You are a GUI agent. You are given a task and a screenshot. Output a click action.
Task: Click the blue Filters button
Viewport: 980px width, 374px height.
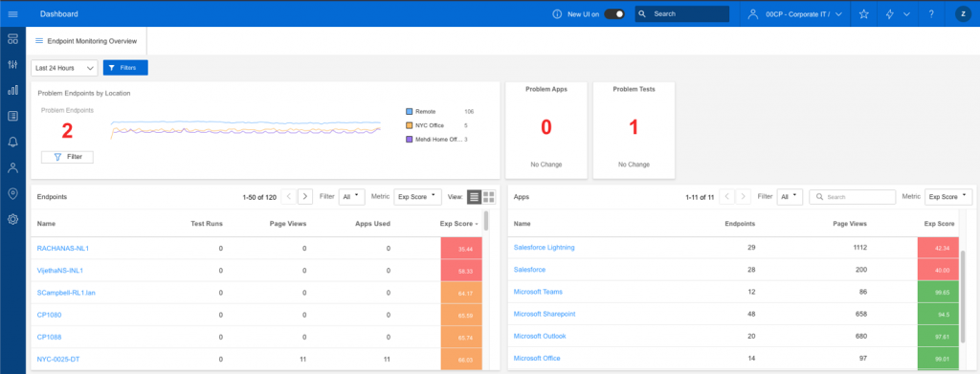pos(125,67)
